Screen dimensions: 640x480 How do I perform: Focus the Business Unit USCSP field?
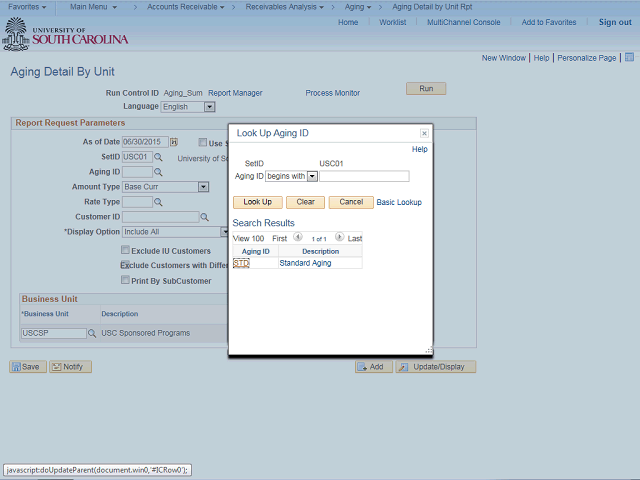click(x=53, y=333)
